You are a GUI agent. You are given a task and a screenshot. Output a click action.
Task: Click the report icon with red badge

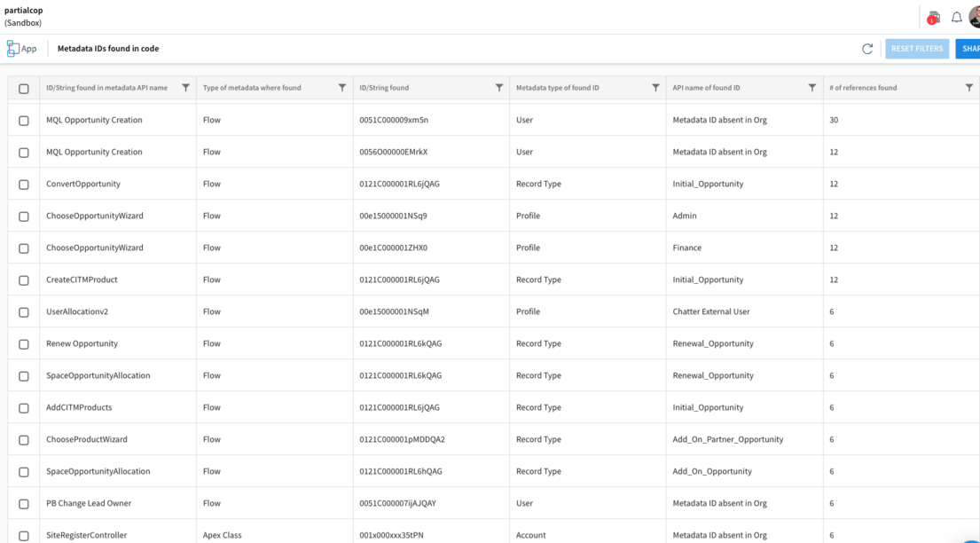click(x=933, y=16)
